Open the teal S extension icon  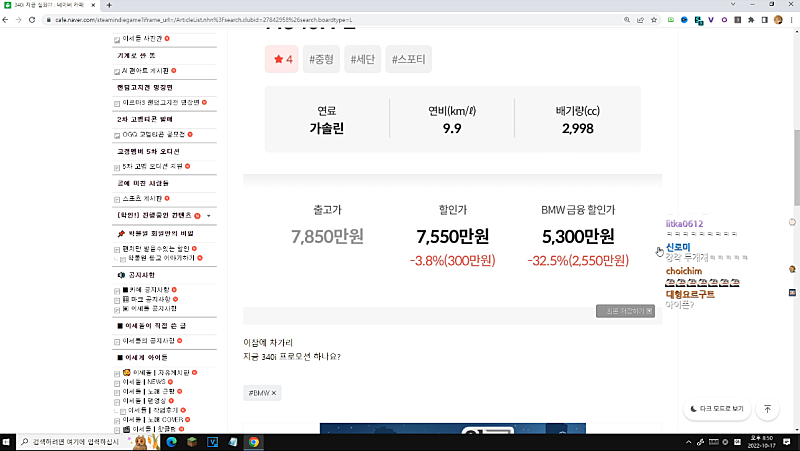point(698,20)
